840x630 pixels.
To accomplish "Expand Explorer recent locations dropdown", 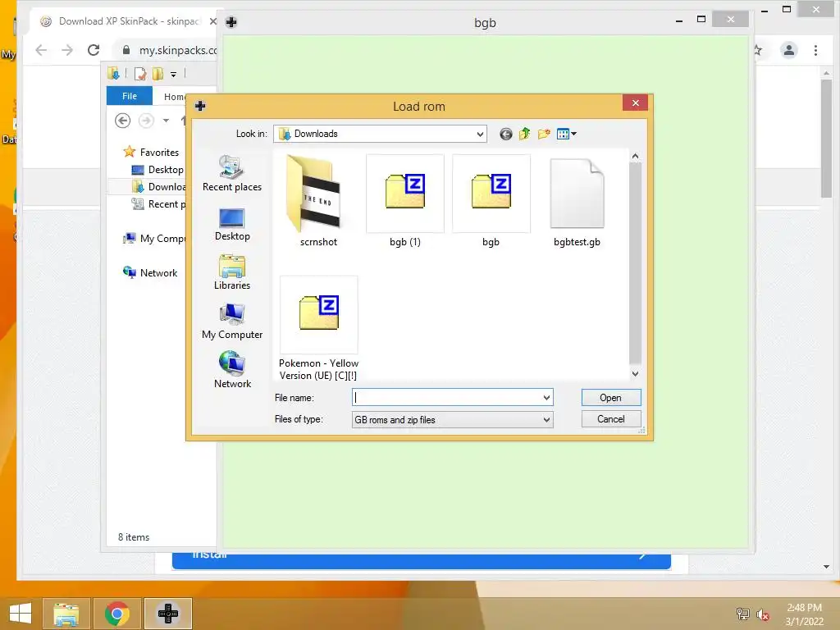I will click(x=166, y=121).
